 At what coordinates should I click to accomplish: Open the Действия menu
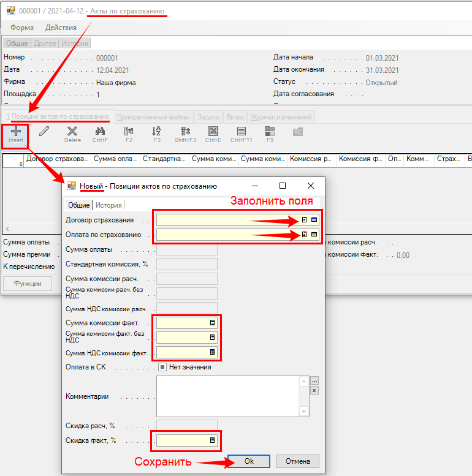coord(61,28)
